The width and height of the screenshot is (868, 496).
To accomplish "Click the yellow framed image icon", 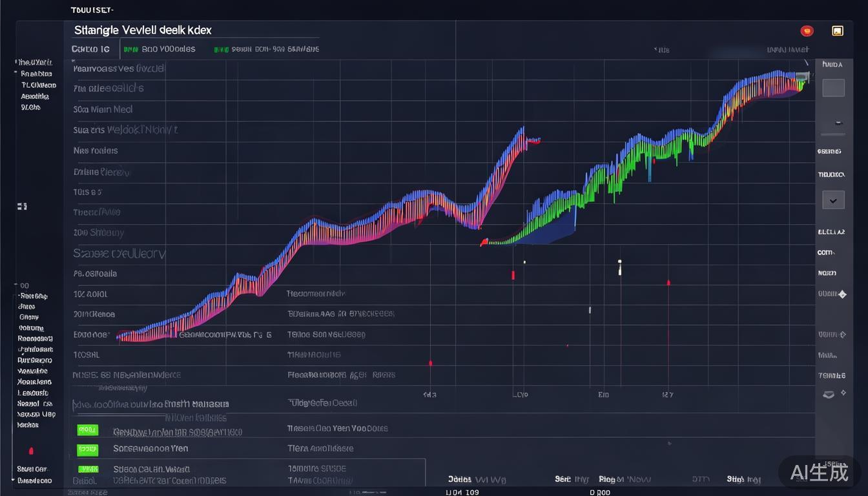I will click(x=838, y=31).
